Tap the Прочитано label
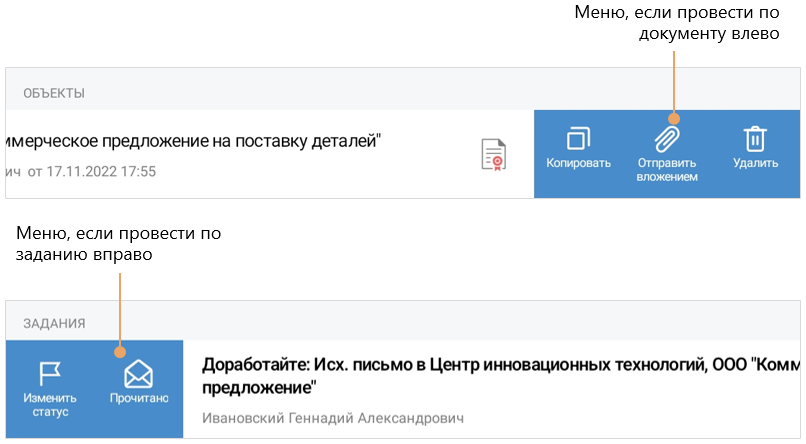Screen dimensions: 806x444 tap(138, 398)
